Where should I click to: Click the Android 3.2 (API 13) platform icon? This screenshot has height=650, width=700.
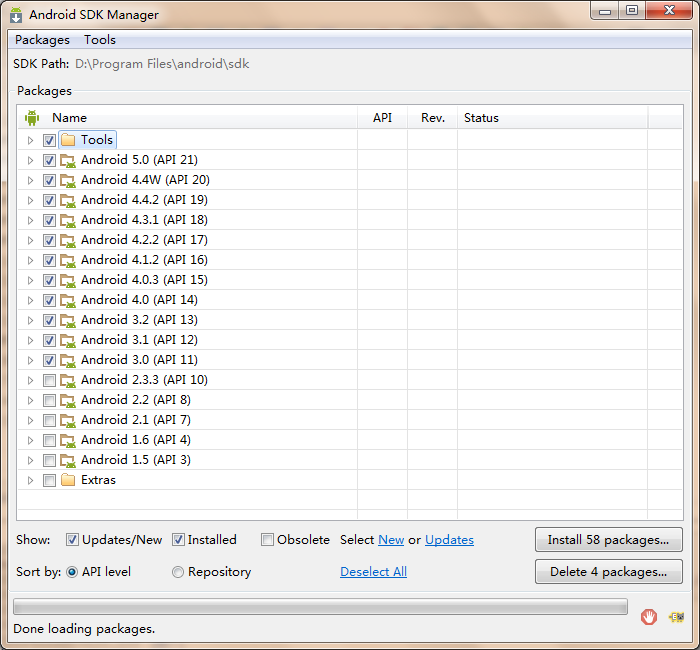[x=68, y=321]
